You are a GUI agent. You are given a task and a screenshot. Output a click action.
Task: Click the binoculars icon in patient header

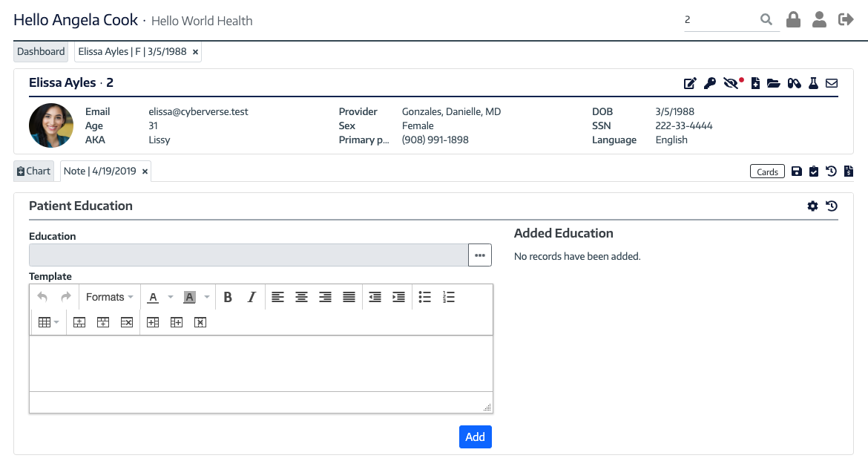(x=795, y=83)
